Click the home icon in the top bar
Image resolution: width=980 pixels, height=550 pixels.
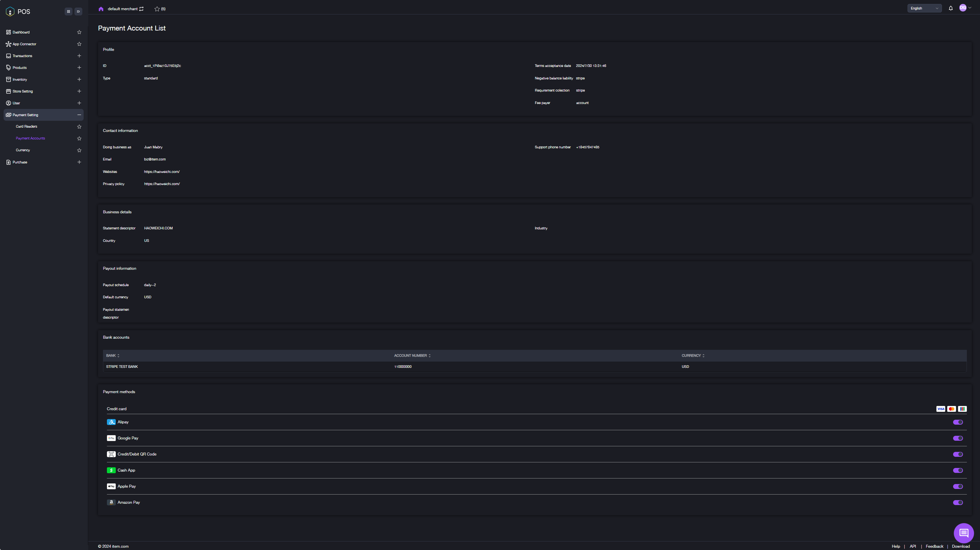pyautogui.click(x=101, y=9)
